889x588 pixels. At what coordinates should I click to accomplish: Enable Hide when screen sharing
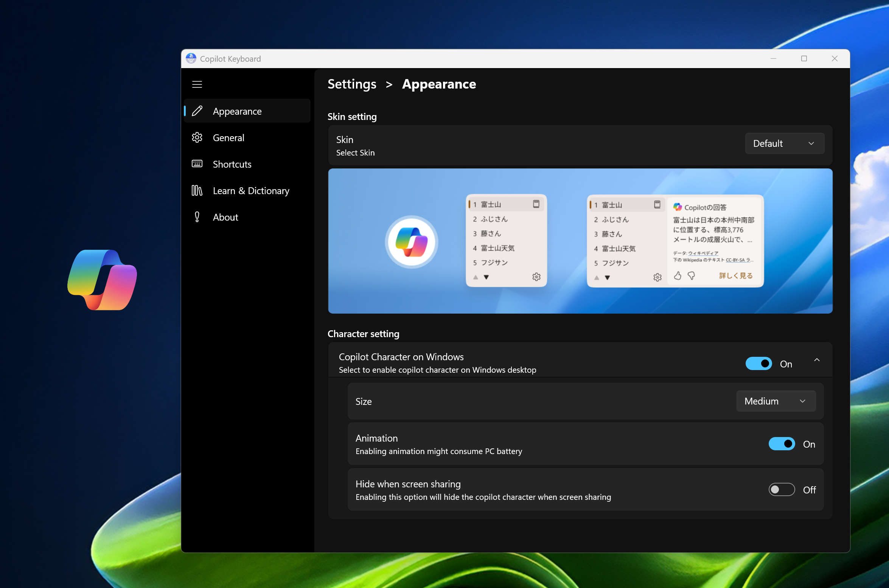[x=782, y=490]
